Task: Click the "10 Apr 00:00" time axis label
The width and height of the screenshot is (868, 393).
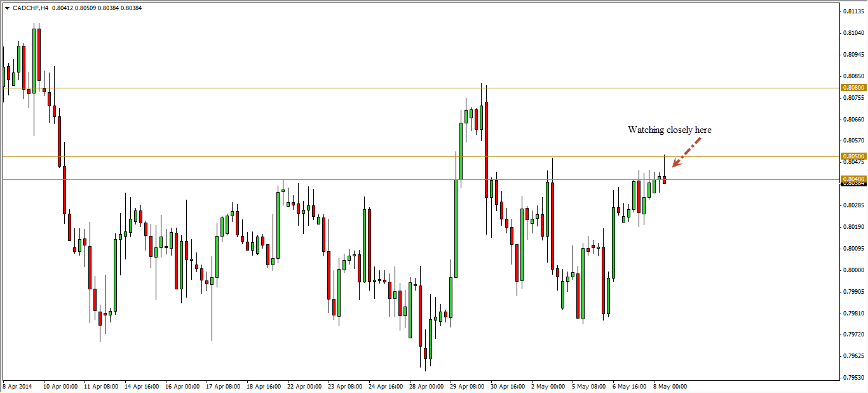Action: 60,386
